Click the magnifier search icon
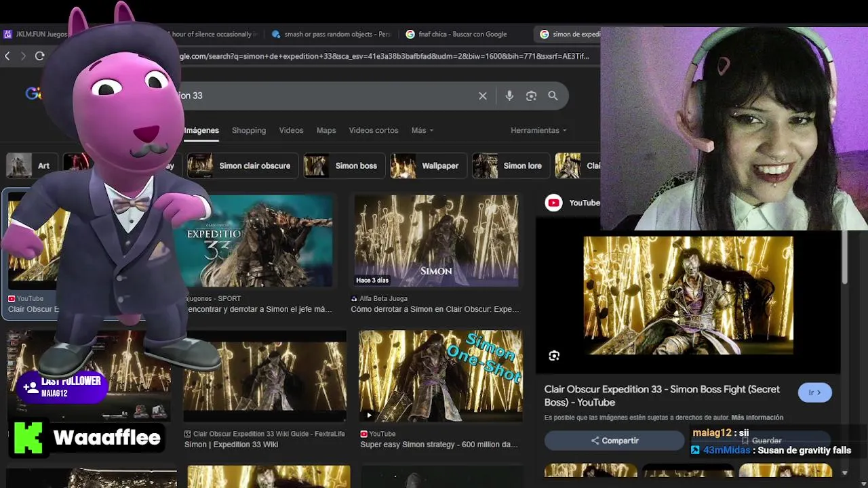 [x=553, y=96]
